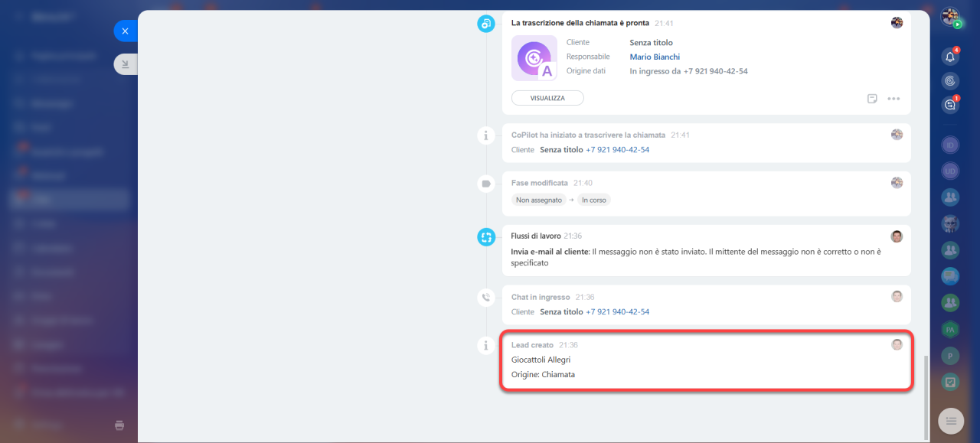Click the phone icon beside Chat in ingresso
The width and height of the screenshot is (980, 443).
pyautogui.click(x=486, y=298)
